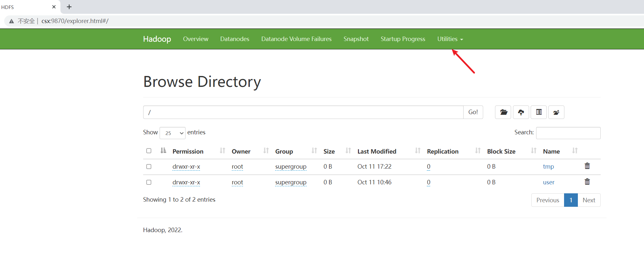Sort by Permission column arrows

[x=222, y=151]
